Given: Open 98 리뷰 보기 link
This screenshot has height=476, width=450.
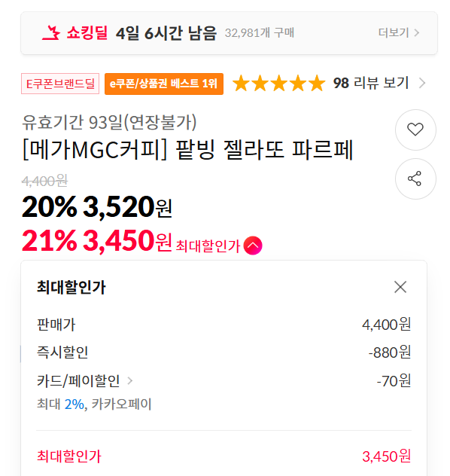Looking at the screenshot, I should [x=371, y=83].
